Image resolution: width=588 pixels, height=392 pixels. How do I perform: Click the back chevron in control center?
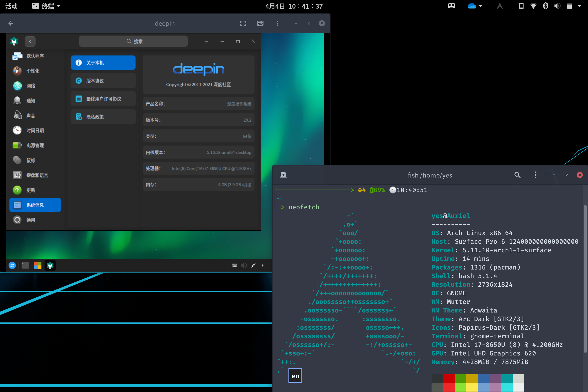point(30,41)
